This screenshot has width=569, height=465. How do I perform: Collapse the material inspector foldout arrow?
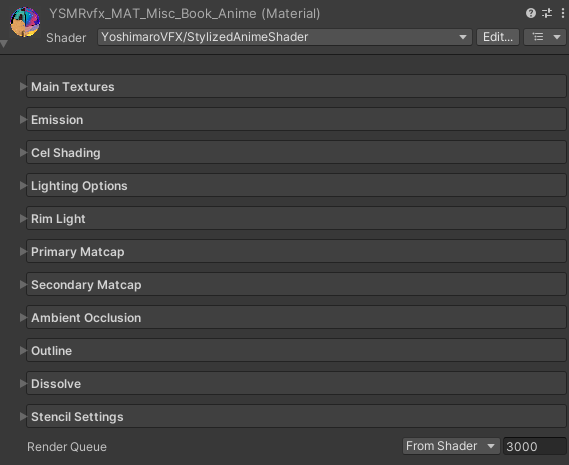(x=4, y=44)
